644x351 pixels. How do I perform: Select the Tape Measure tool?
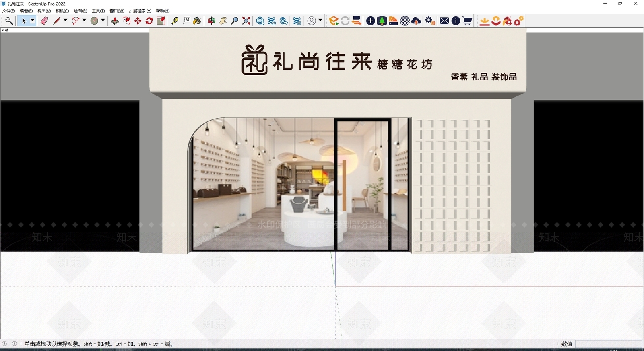[x=175, y=21]
